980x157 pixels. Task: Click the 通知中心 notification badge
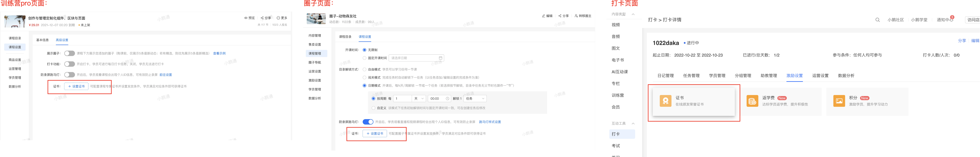[952, 17]
